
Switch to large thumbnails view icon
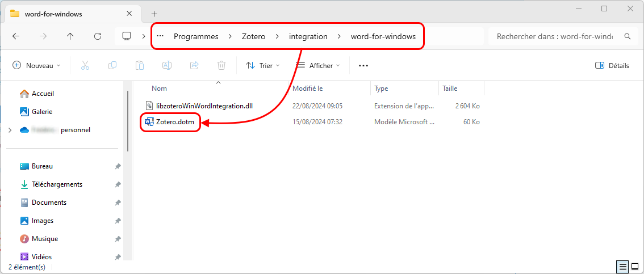634,267
